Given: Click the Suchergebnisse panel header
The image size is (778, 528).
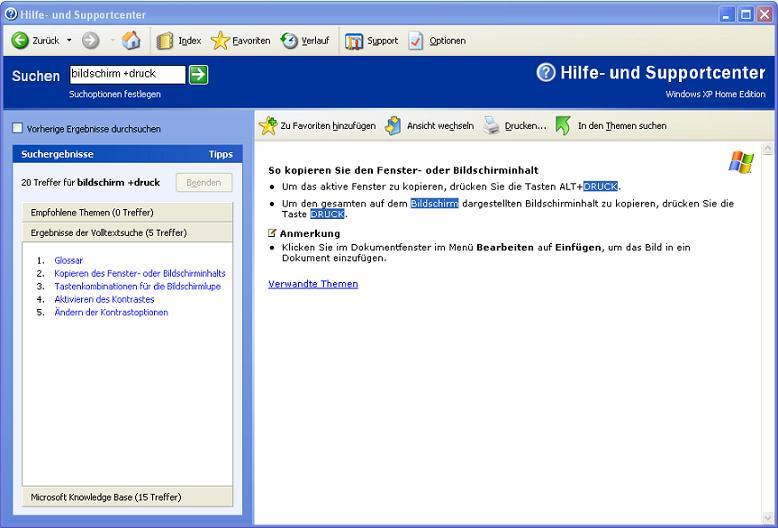Looking at the screenshot, I should pyautogui.click(x=128, y=154).
